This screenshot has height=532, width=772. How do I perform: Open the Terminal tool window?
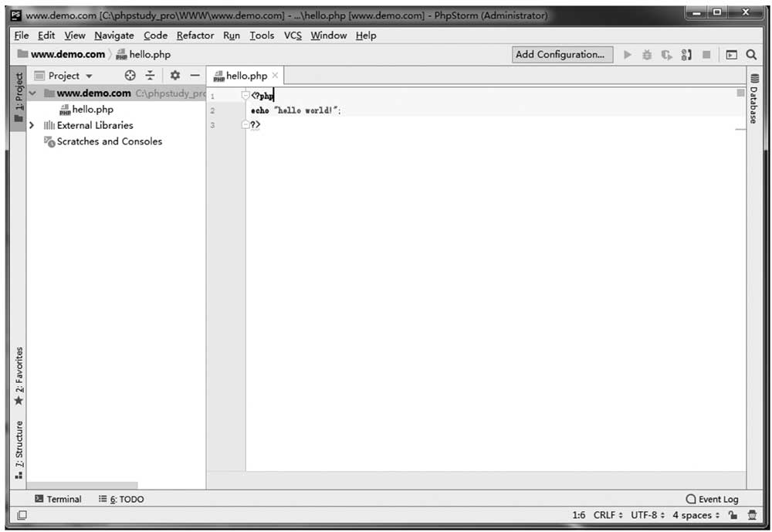(58, 499)
